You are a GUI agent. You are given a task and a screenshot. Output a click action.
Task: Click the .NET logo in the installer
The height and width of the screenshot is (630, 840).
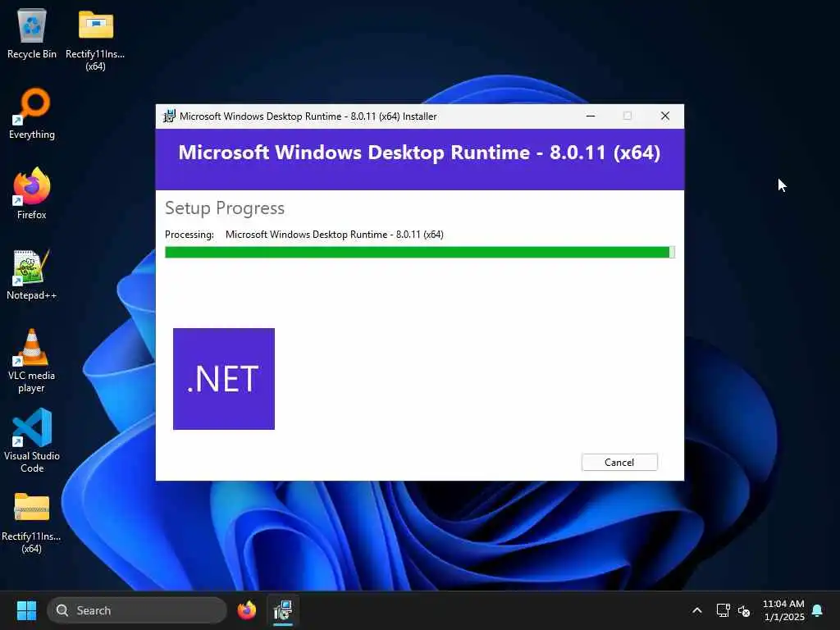(224, 379)
